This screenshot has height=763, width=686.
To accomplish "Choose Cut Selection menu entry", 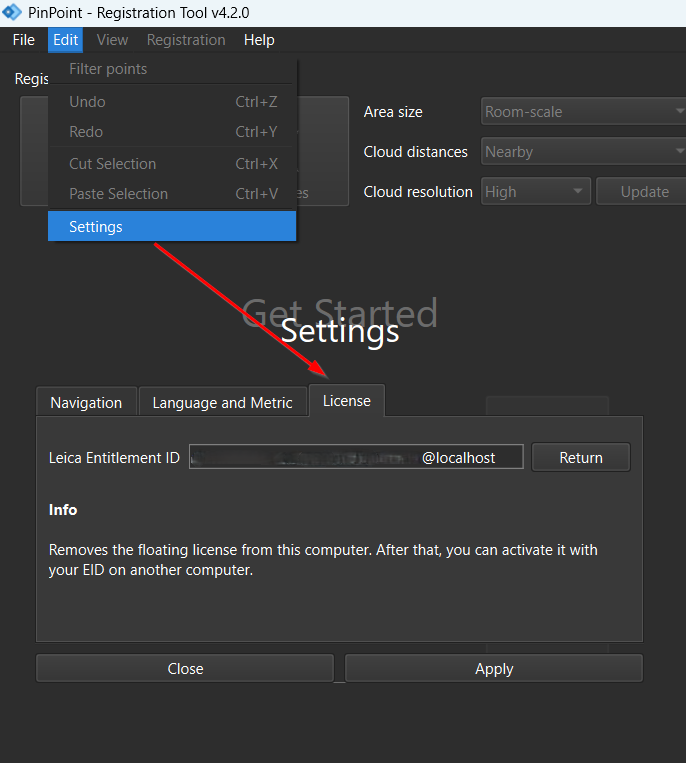I will click(172, 164).
